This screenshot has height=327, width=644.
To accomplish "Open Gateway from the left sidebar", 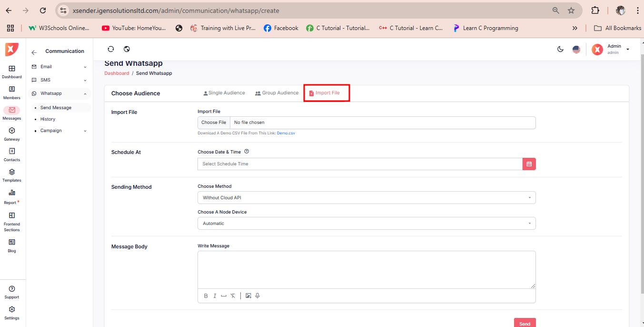I will pyautogui.click(x=12, y=134).
